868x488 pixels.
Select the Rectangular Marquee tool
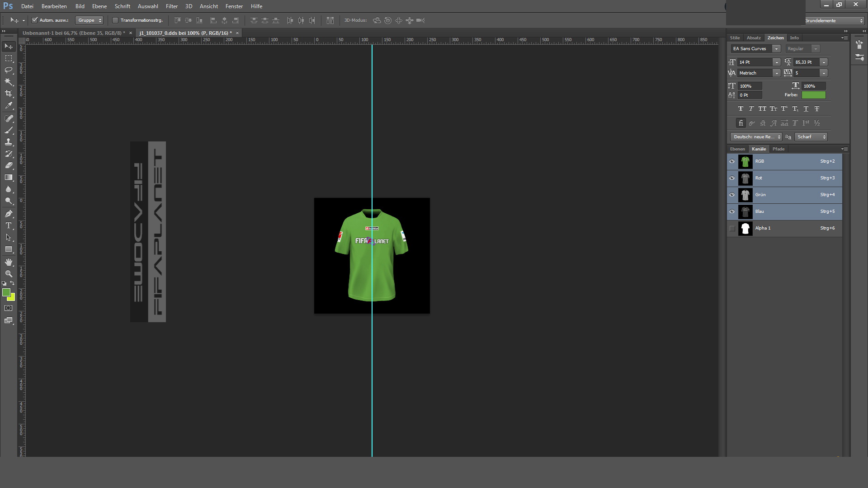click(9, 58)
